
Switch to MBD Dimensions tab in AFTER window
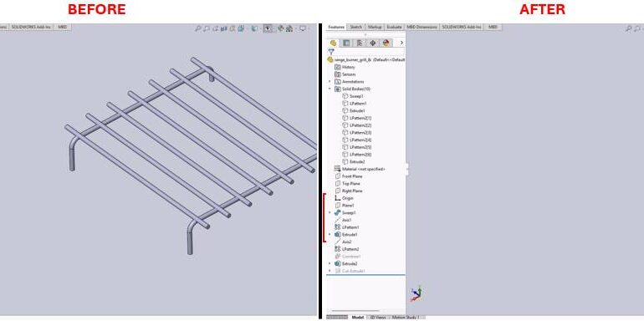coord(422,27)
